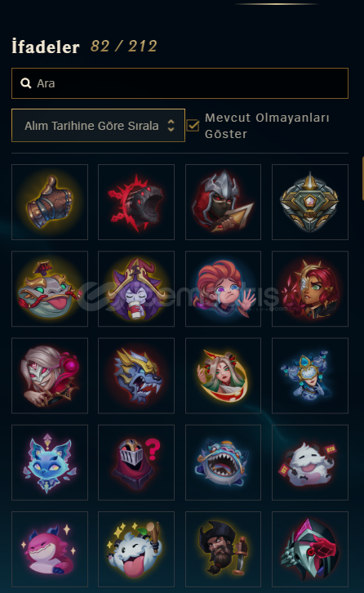Select the ranked crest shield emote

click(x=310, y=202)
